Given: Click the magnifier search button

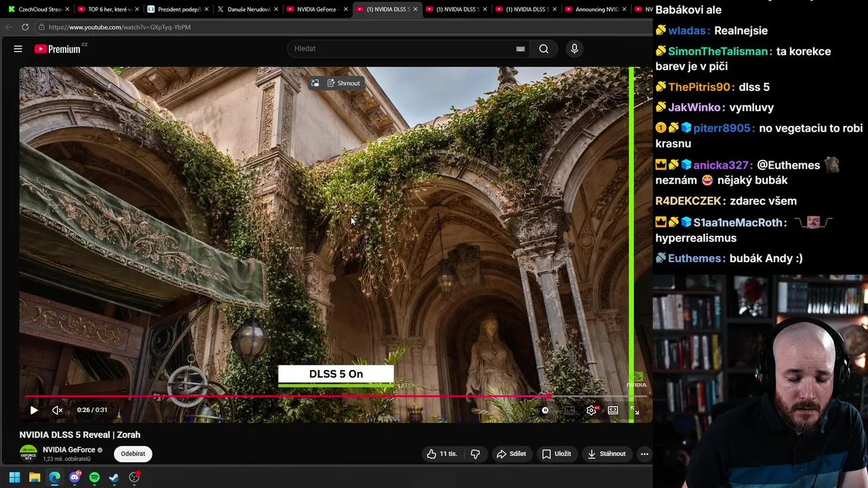Looking at the screenshot, I should (544, 49).
